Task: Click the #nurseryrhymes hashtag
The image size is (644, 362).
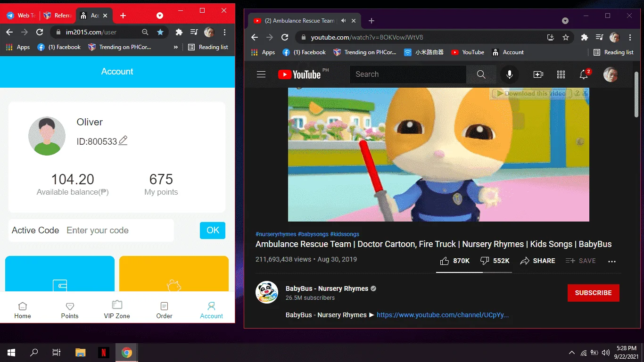Action: click(x=276, y=234)
